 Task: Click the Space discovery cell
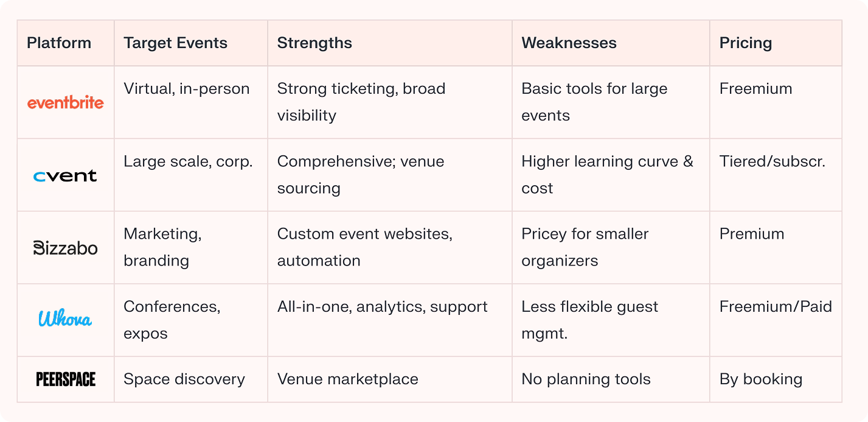184,379
